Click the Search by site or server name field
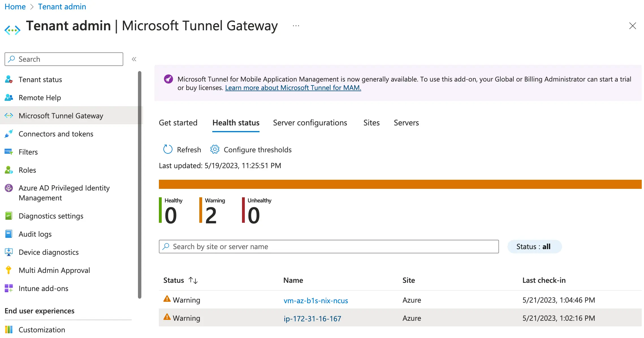This screenshot has width=644, height=338. (329, 247)
